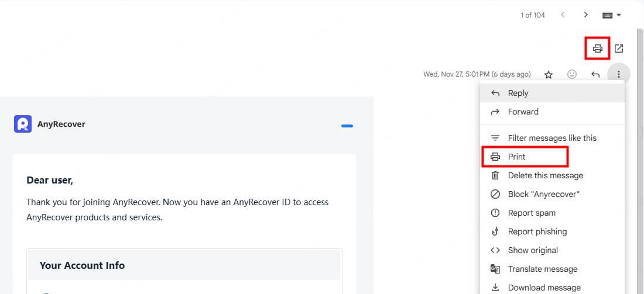Go to the newer email arrow

click(563, 15)
